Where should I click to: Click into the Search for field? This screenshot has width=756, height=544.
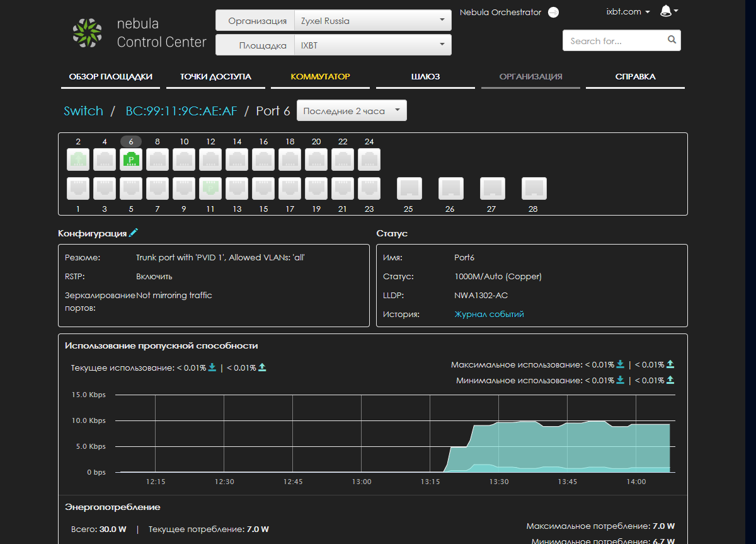[x=614, y=41]
